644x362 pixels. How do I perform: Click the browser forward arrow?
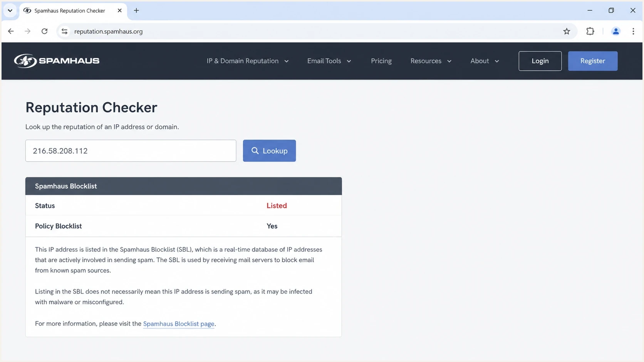coord(27,31)
